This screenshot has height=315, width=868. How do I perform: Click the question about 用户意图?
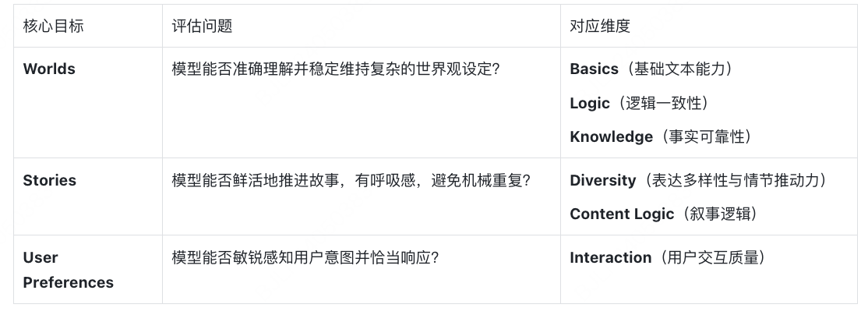pos(305,257)
